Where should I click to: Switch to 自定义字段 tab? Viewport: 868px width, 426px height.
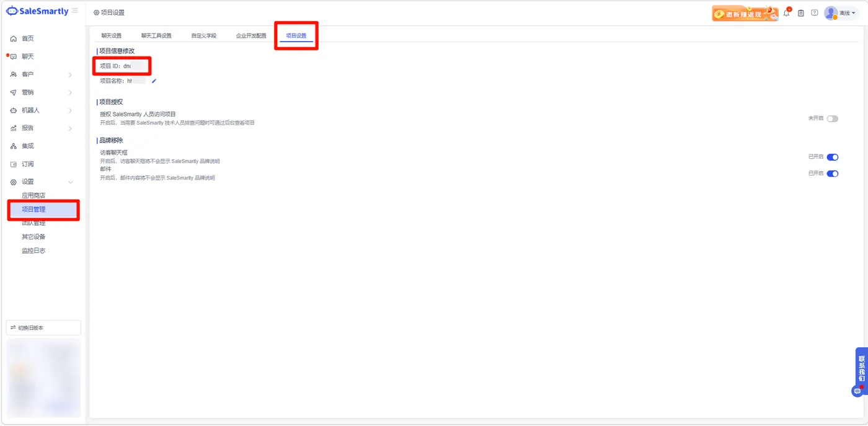(x=204, y=35)
